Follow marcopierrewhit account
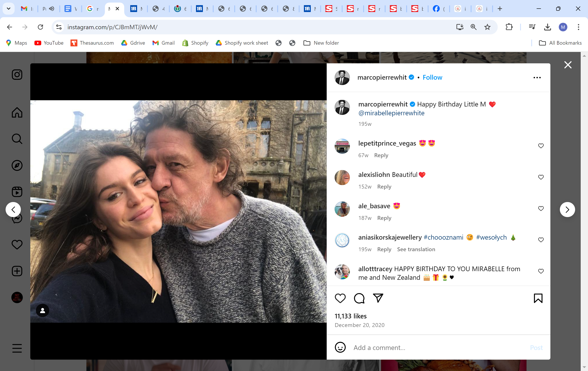588x371 pixels. [432, 77]
